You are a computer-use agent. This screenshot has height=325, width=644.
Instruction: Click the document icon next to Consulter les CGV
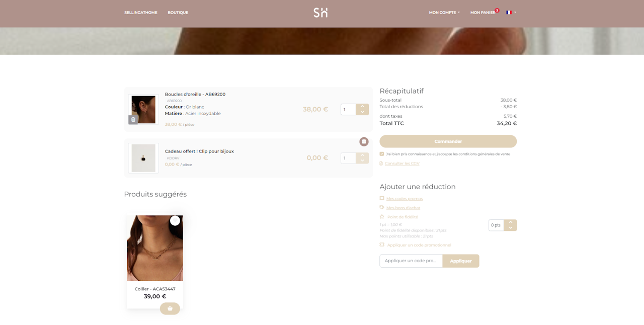pos(381,164)
